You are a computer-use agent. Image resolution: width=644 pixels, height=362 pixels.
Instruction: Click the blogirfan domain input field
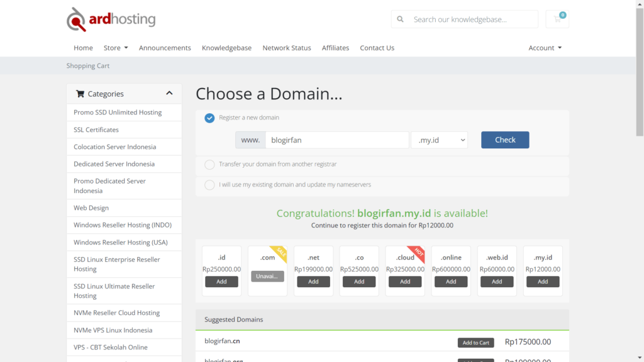(x=337, y=140)
